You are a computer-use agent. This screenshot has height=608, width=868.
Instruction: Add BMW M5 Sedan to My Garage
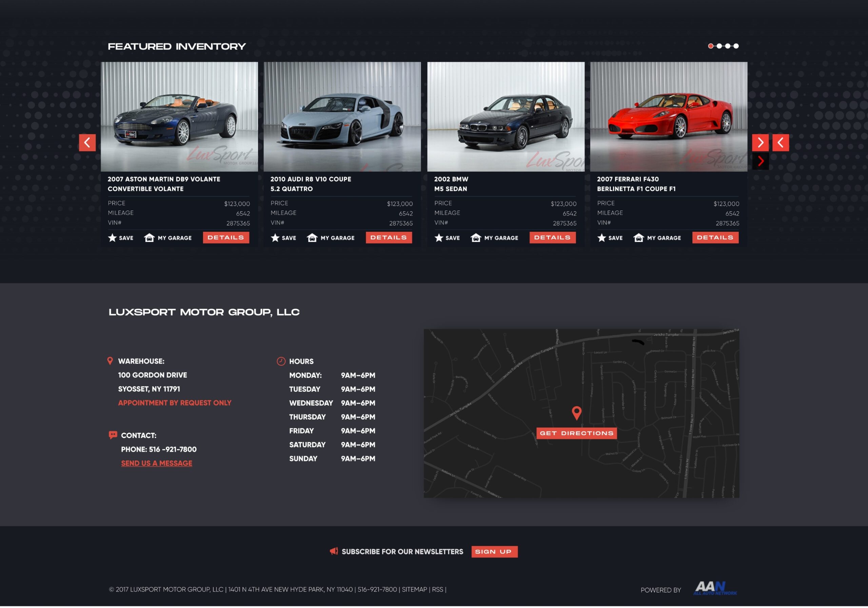tap(494, 238)
